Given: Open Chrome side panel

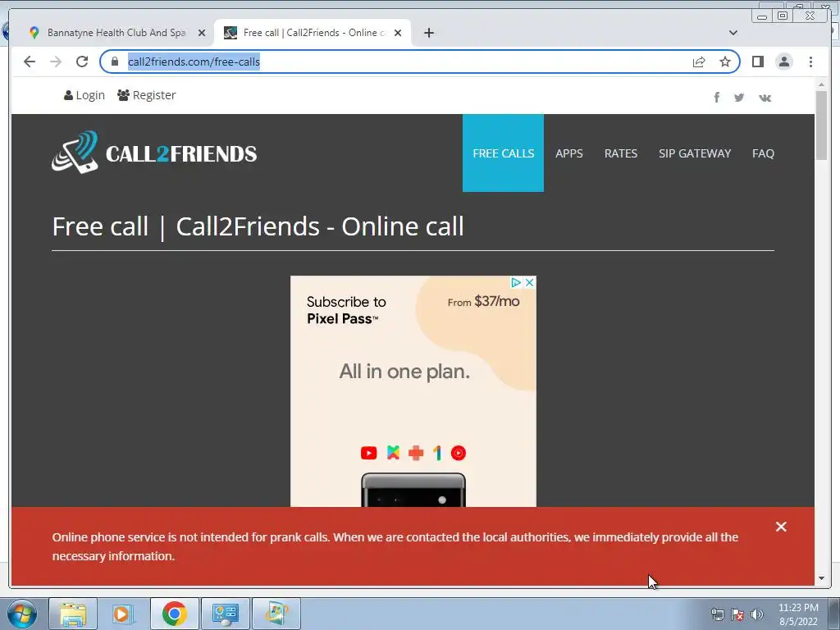Looking at the screenshot, I should 757,62.
